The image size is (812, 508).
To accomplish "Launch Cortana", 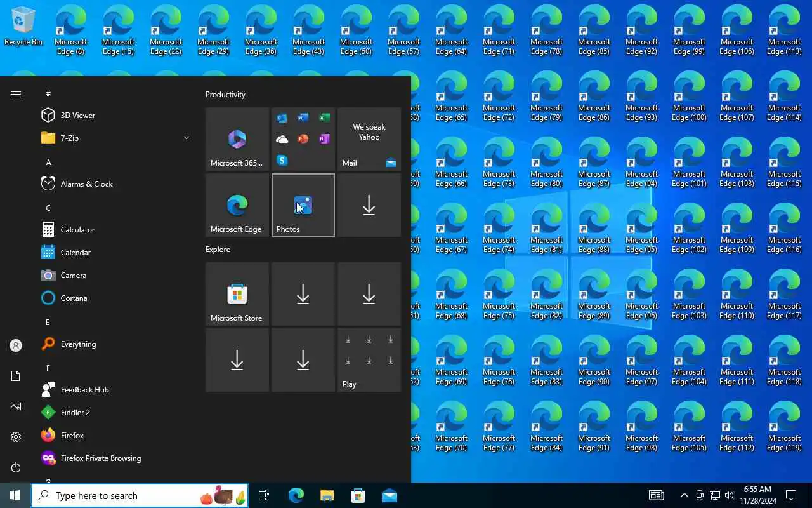I will pos(114,298).
